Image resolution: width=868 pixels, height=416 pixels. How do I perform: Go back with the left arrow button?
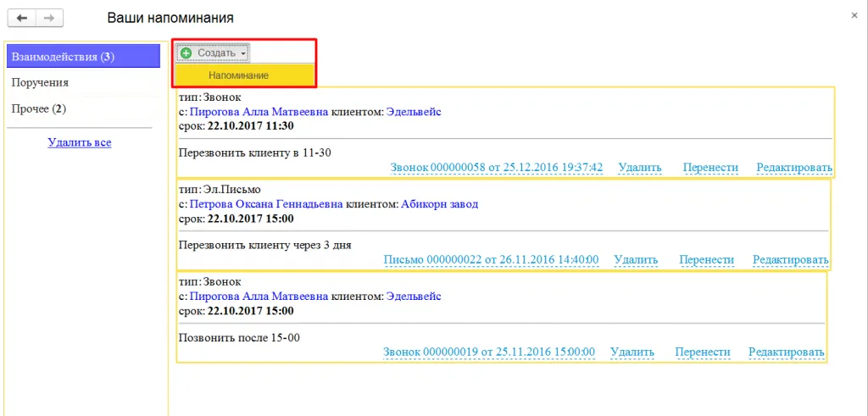[x=21, y=19]
